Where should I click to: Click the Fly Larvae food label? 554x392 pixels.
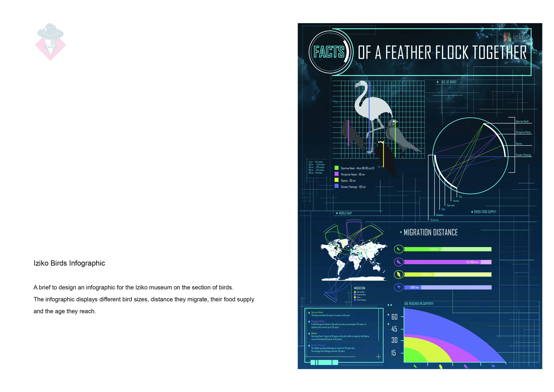(434, 220)
